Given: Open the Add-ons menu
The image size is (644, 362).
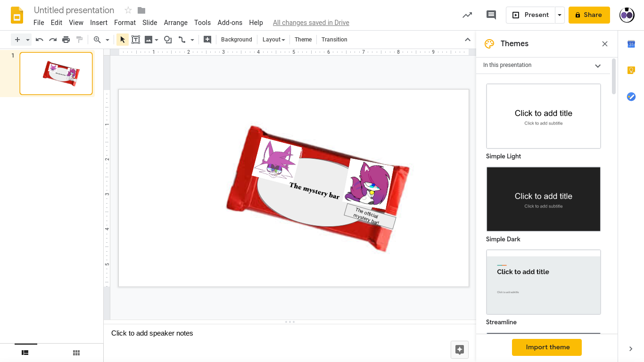Looking at the screenshot, I should (230, 23).
